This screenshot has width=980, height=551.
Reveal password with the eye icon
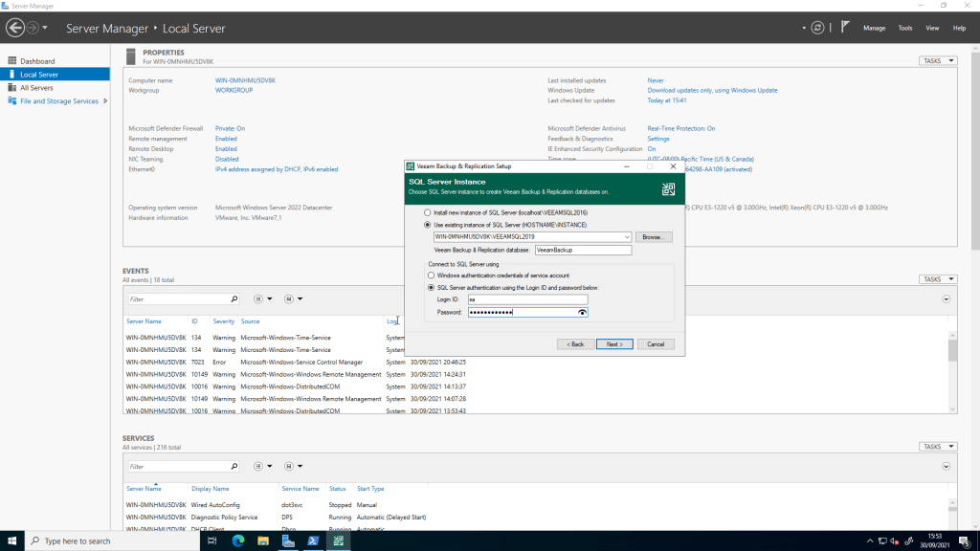pos(581,313)
